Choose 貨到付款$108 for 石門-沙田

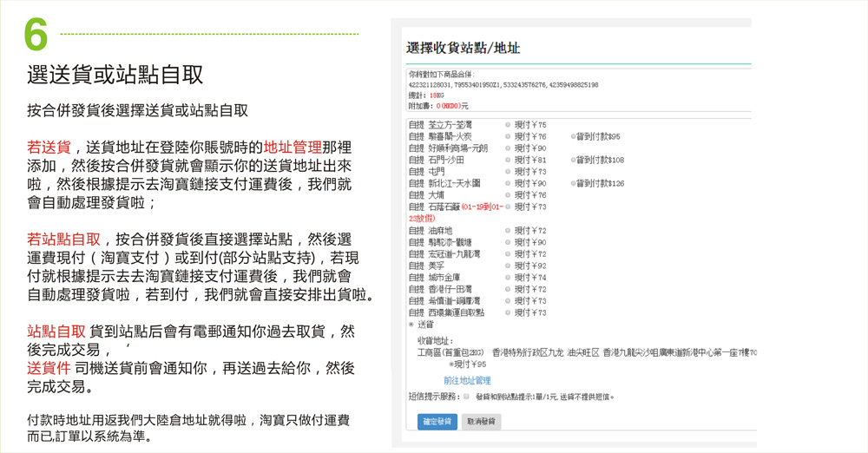(574, 161)
